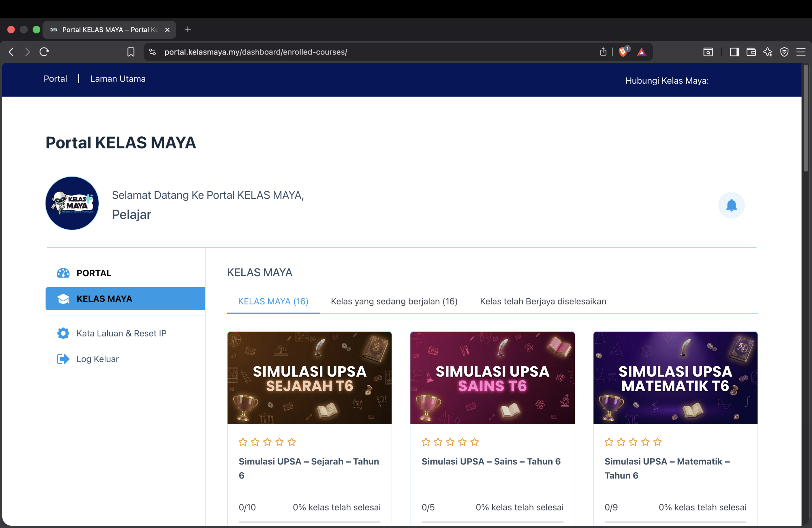
Task: Open site settings icon in address bar
Action: tap(153, 52)
